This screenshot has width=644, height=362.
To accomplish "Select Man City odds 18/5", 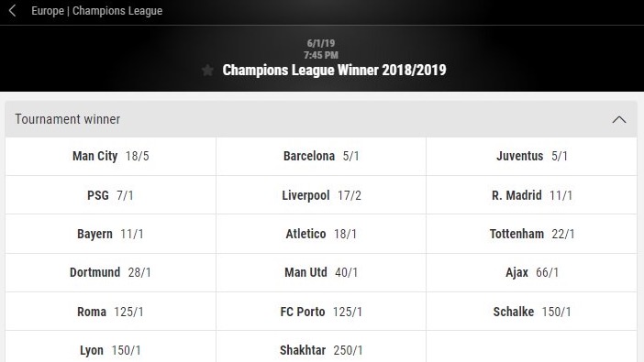I will coord(110,156).
